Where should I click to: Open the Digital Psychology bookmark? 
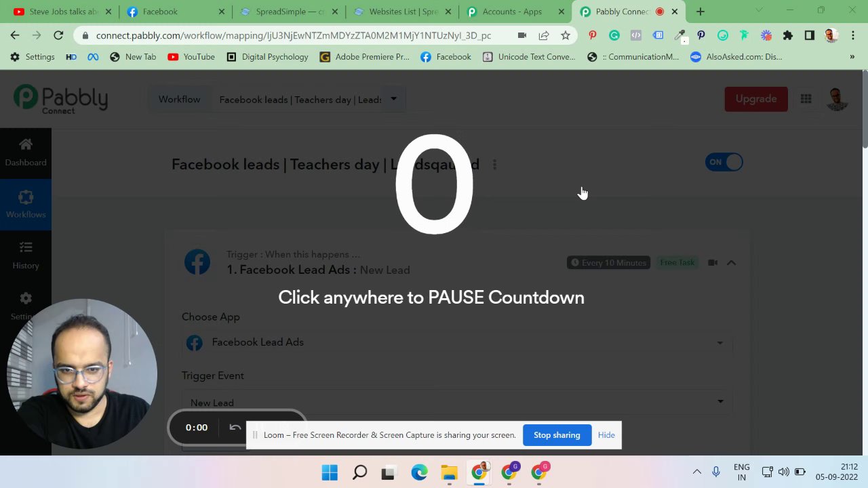(267, 57)
